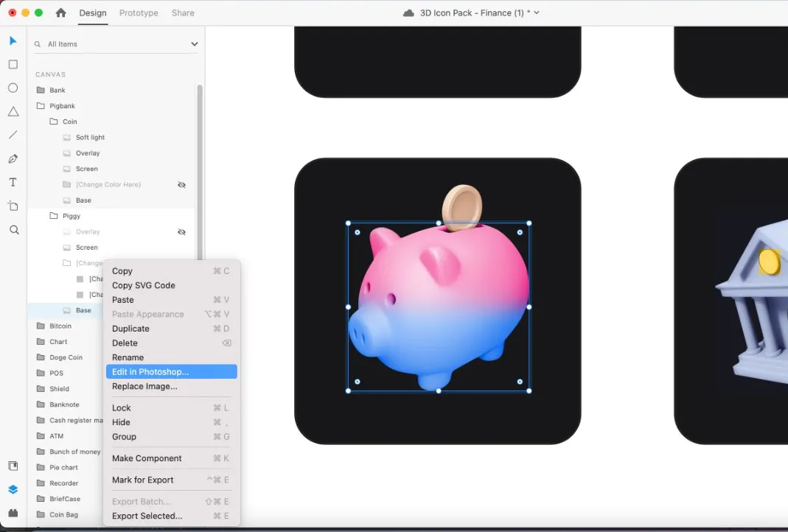Click Replace Image in context menu
Viewport: 788px width, 532px height.
(144, 386)
